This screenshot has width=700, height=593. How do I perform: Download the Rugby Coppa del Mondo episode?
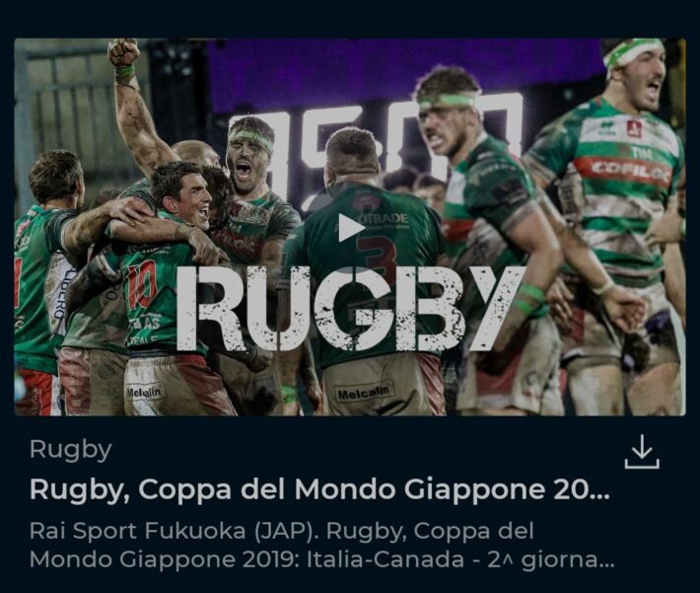tap(642, 451)
